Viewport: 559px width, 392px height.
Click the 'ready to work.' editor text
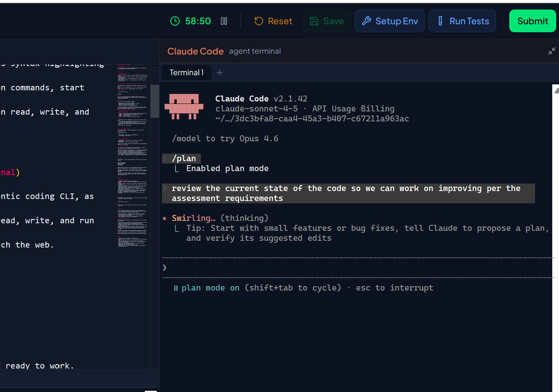[x=40, y=366]
